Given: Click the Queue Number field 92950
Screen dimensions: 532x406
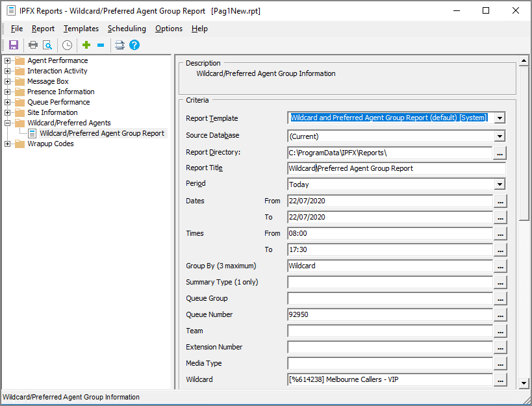Looking at the screenshot, I should coord(390,315).
